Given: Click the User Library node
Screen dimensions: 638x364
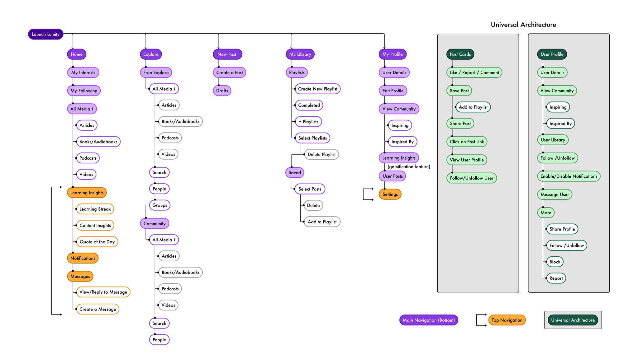Looking at the screenshot, I should [553, 140].
